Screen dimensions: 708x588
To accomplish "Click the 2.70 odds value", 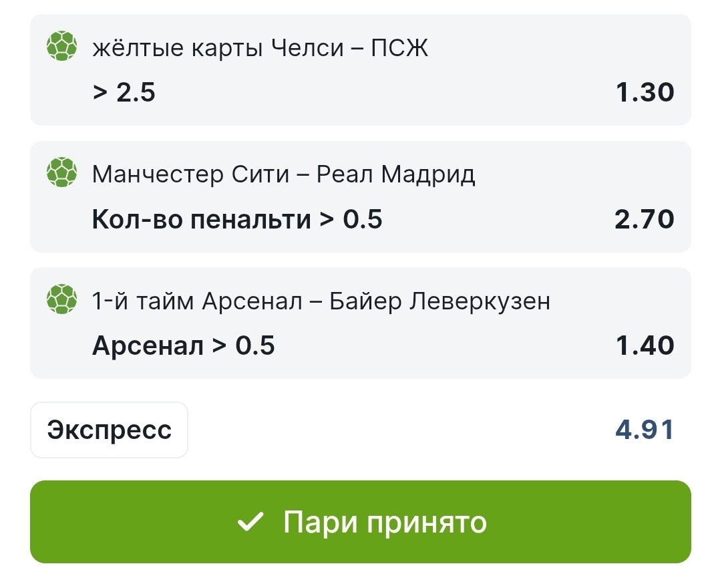I will [645, 219].
